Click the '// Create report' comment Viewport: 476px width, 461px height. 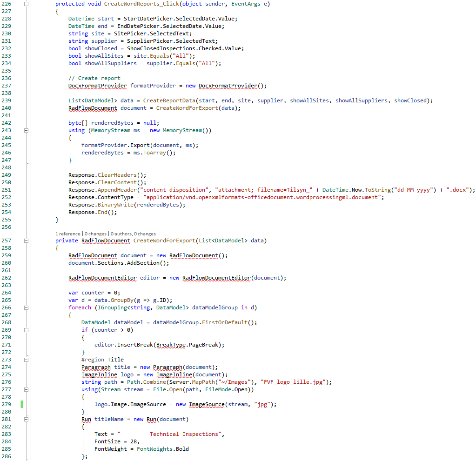pos(94,78)
